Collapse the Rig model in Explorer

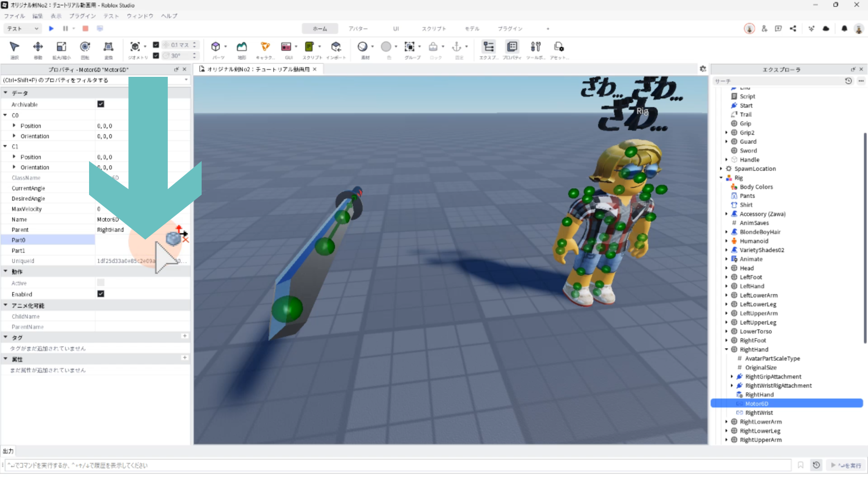(x=721, y=178)
